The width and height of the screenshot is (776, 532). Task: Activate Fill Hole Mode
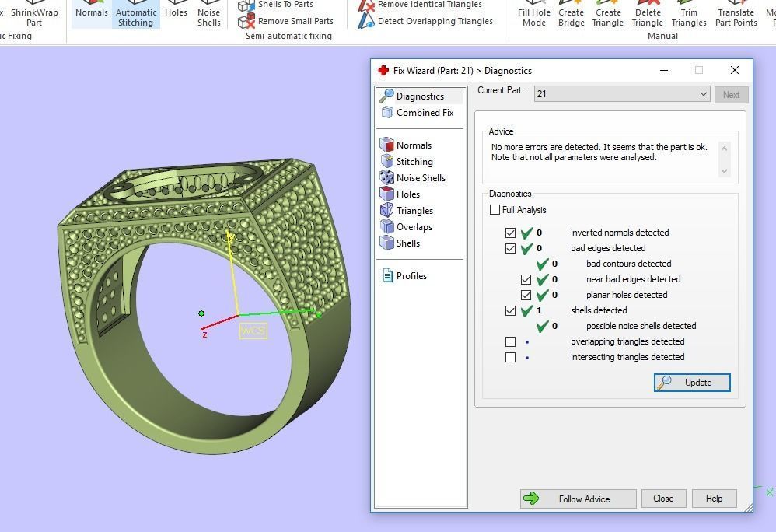coord(534,15)
